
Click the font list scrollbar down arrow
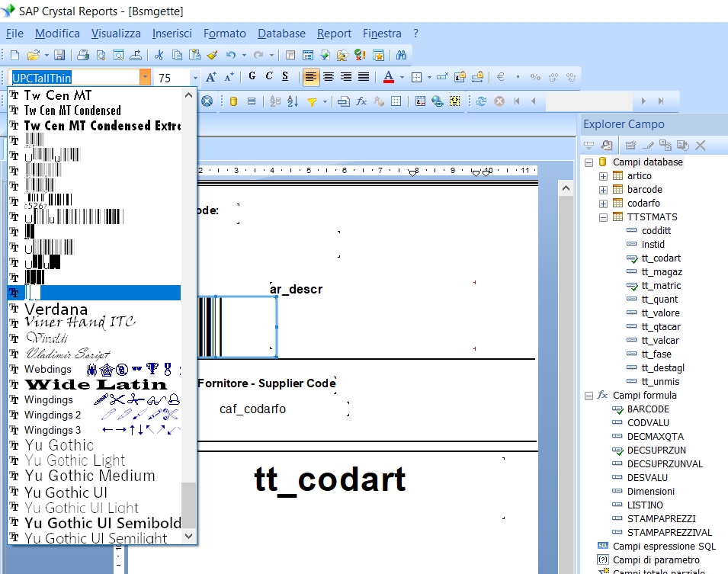(188, 537)
